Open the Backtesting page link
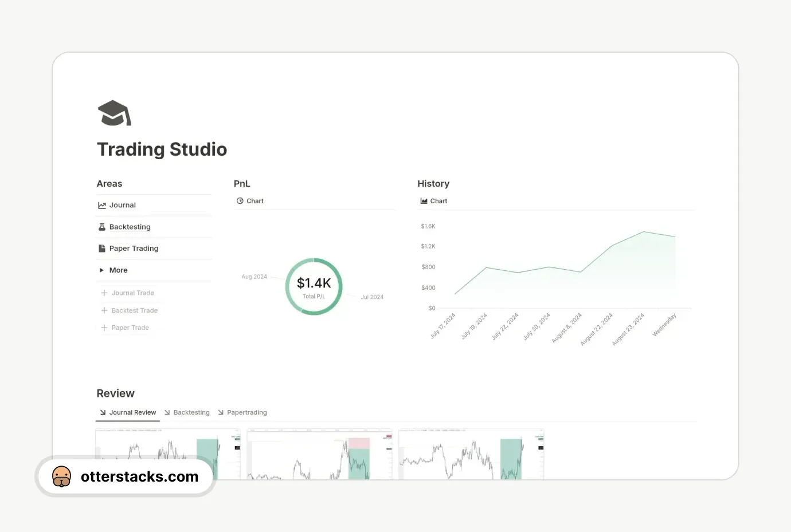The height and width of the screenshot is (532, 791). 130,227
